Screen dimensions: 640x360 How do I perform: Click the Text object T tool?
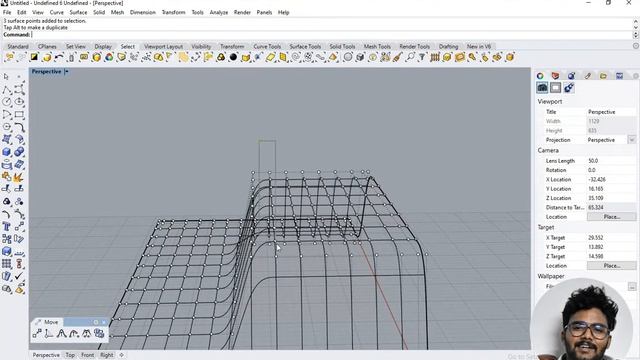7,227
